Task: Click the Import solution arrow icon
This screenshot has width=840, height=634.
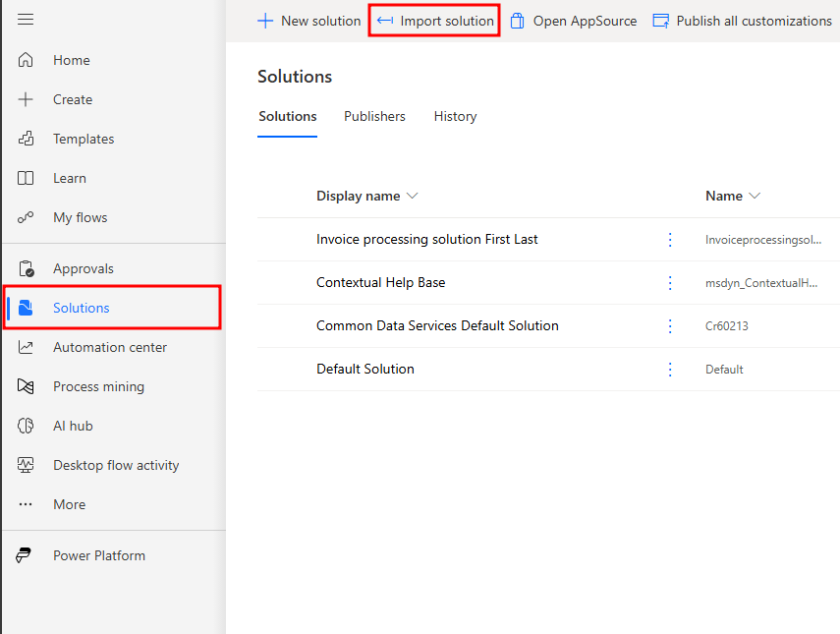Action: click(x=385, y=21)
